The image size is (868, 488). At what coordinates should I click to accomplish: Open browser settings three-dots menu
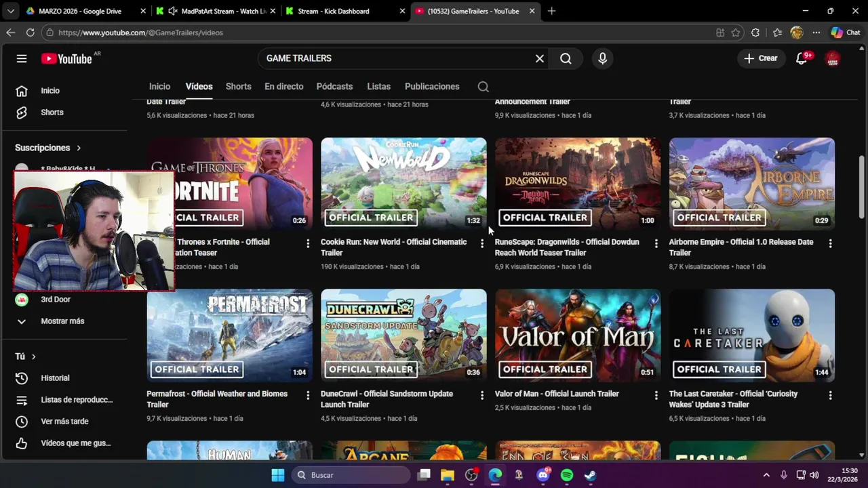[x=816, y=33]
